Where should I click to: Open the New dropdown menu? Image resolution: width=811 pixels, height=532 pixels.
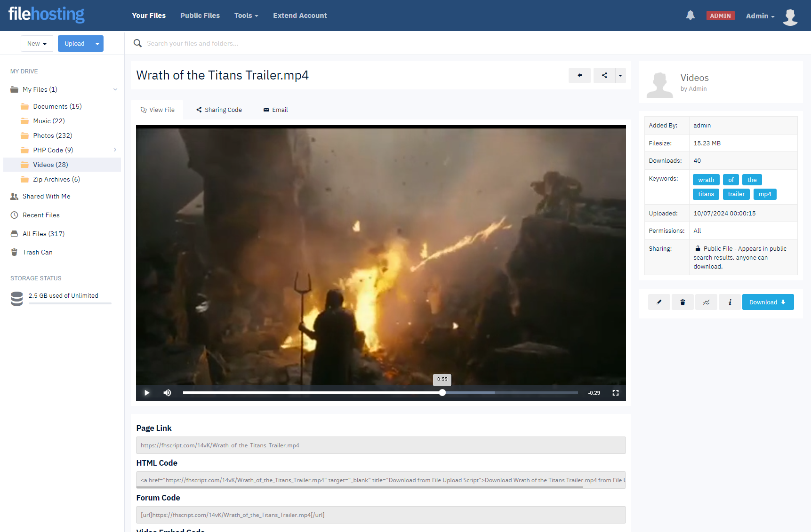click(37, 44)
